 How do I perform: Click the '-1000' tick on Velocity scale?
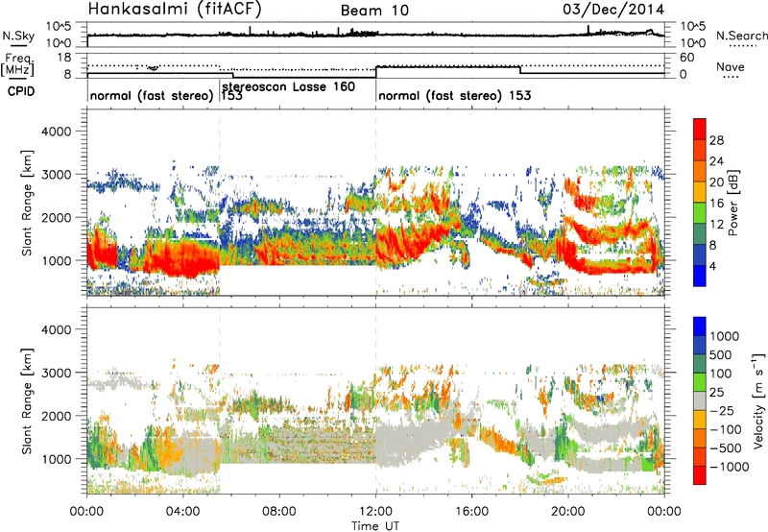[729, 467]
